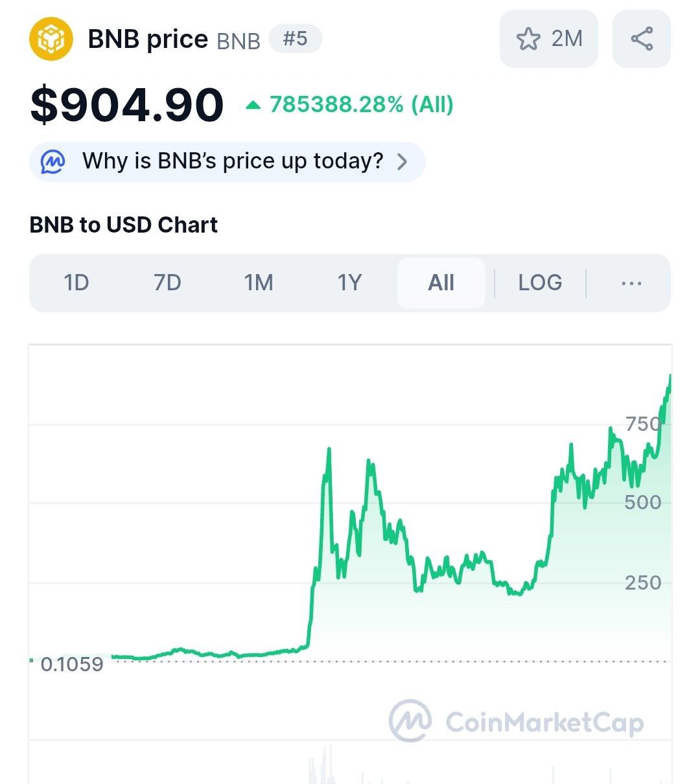The image size is (700, 784).
Task: Tap the green percent change arrow
Action: click(253, 105)
